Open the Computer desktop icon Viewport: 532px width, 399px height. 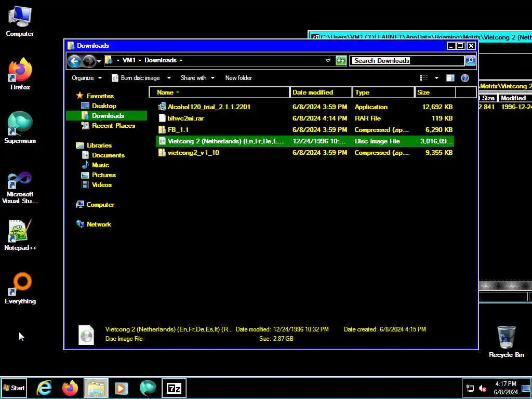click(x=20, y=21)
